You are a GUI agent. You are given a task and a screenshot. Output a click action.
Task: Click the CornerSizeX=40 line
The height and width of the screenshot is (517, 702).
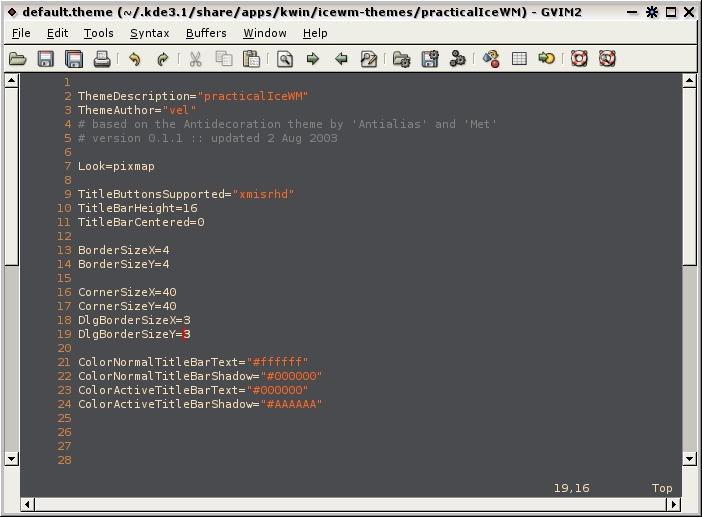point(127,292)
